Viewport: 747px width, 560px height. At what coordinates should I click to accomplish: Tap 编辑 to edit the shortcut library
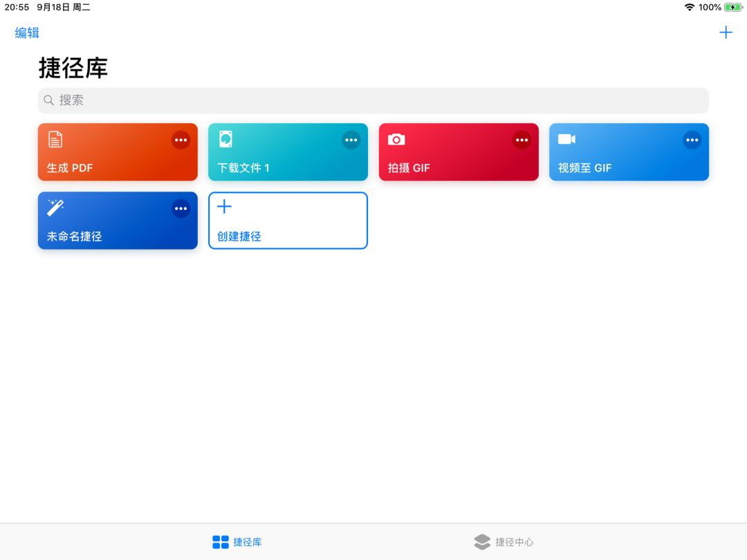(x=26, y=32)
